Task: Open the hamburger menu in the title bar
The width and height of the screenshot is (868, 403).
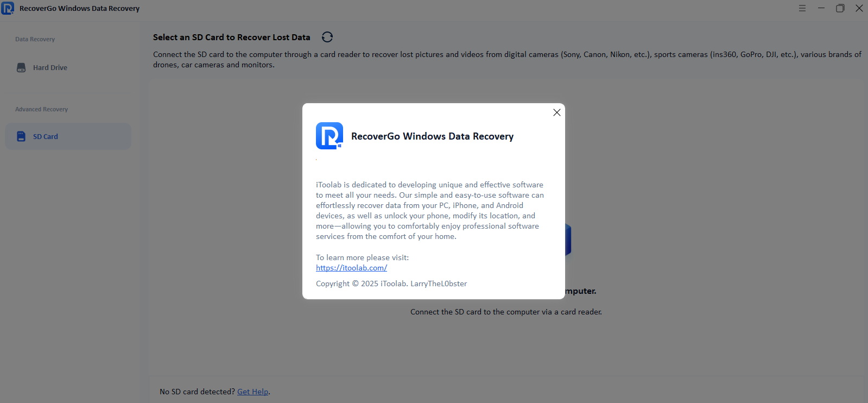Action: tap(802, 8)
